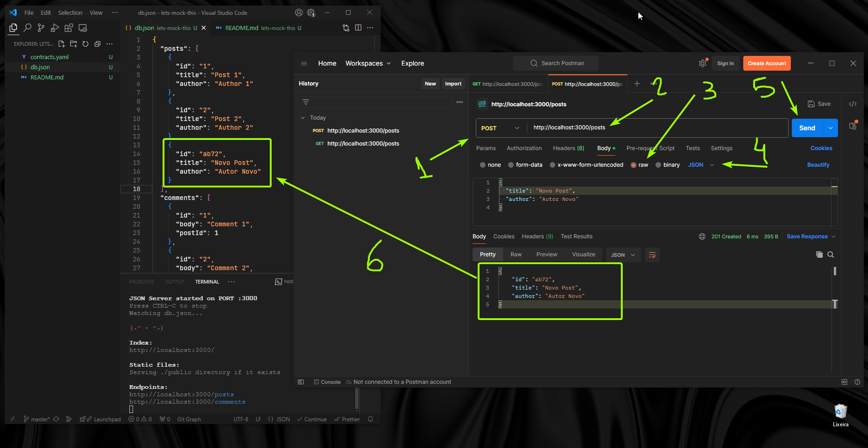Click the New File icon in Explorer
Viewport: 868px width, 448px height.
coord(61,44)
